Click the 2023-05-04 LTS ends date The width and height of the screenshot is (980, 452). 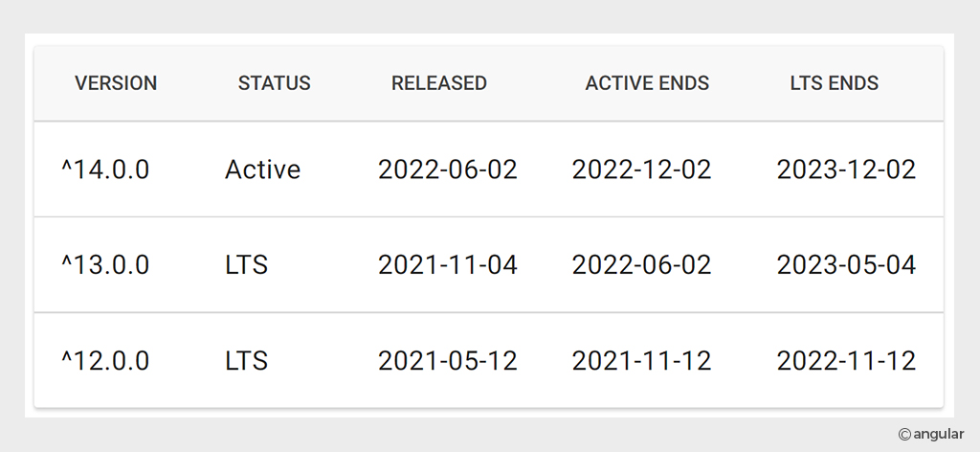click(x=846, y=265)
